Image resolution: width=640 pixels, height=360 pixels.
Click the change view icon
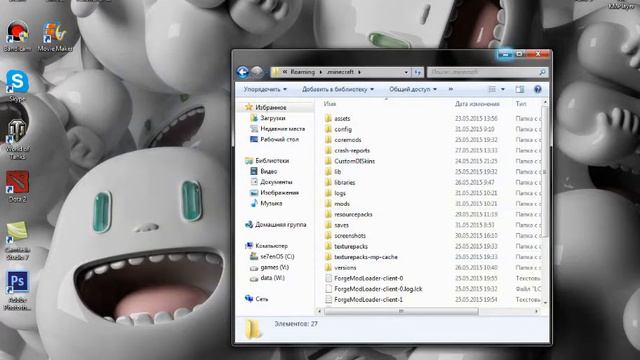pyautogui.click(x=492, y=89)
